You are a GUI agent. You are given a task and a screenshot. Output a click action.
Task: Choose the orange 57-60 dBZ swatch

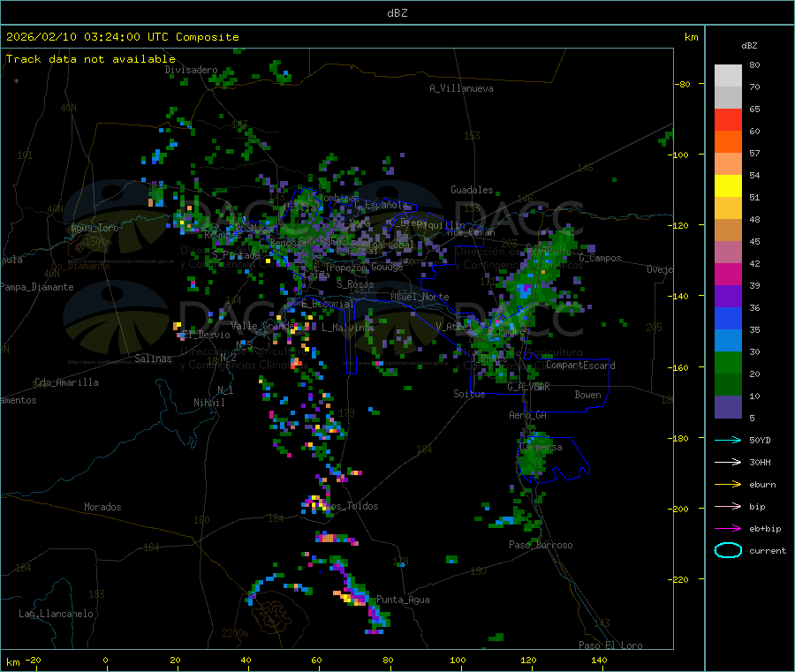[728, 142]
